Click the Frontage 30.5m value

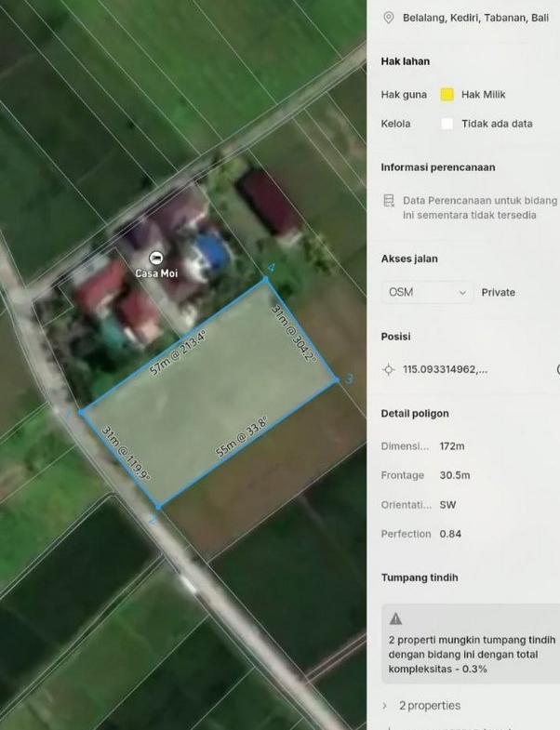tap(455, 475)
